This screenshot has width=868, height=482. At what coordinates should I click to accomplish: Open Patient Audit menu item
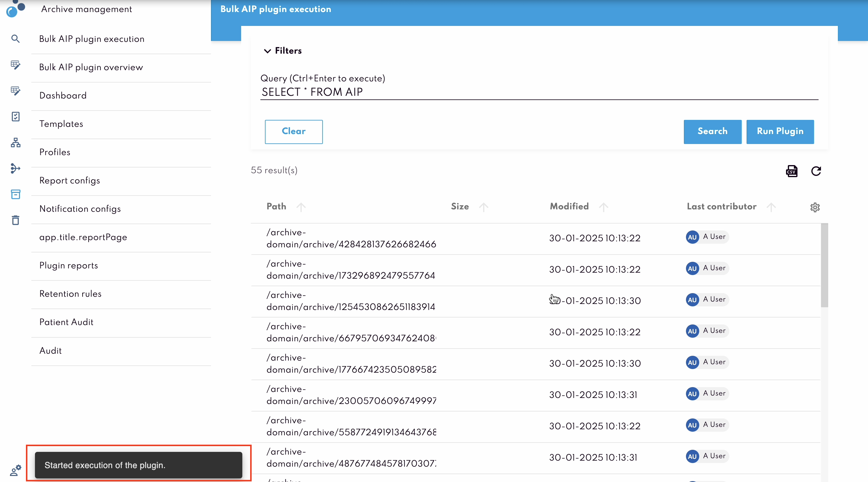pyautogui.click(x=121, y=322)
